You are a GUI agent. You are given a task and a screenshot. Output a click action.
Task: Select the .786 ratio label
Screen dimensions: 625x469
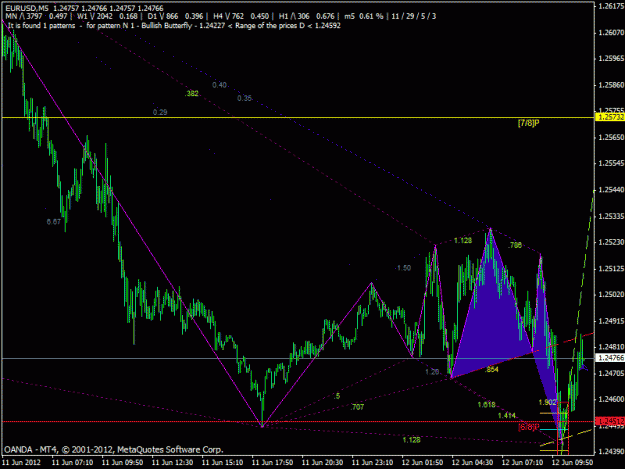point(515,245)
